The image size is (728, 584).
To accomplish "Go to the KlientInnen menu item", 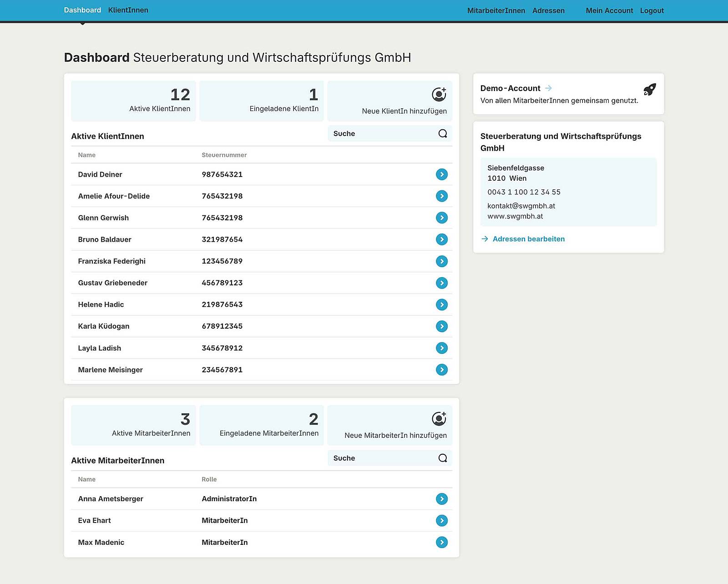I will [128, 10].
